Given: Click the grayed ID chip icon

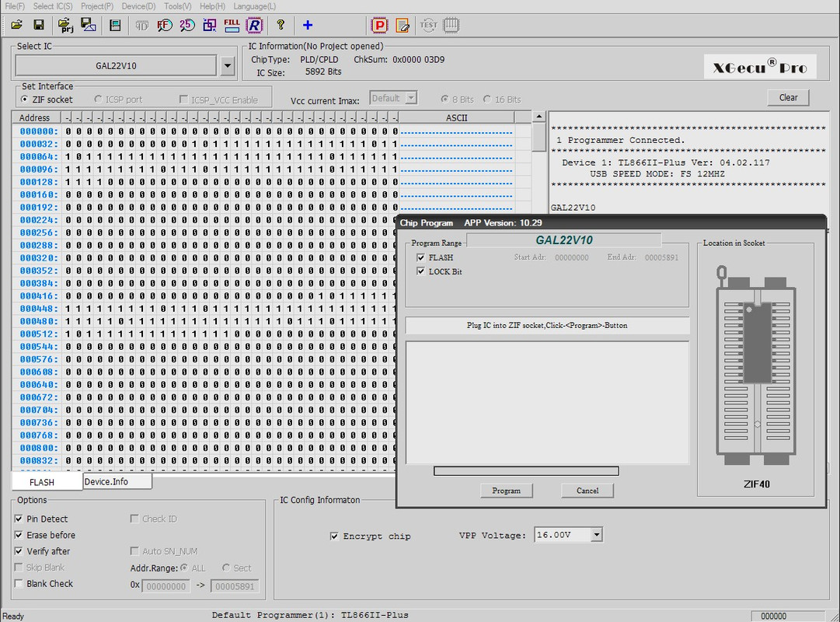Looking at the screenshot, I should pyautogui.click(x=141, y=25).
